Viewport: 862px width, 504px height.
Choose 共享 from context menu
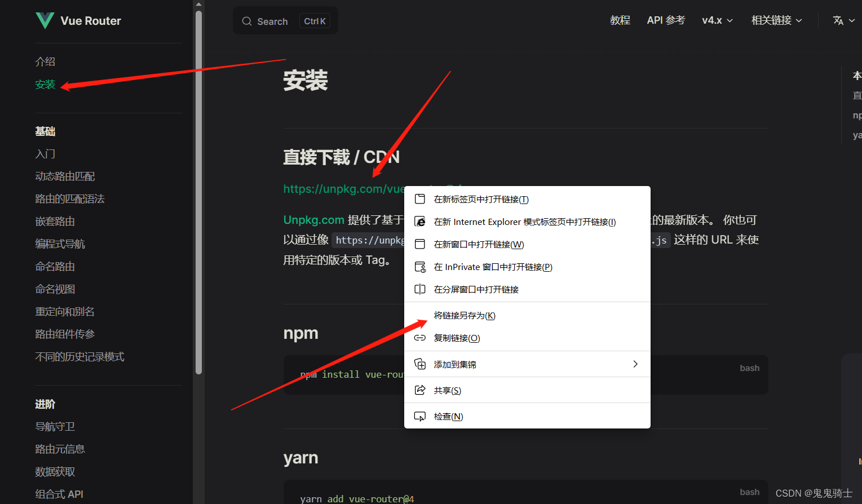coord(527,390)
